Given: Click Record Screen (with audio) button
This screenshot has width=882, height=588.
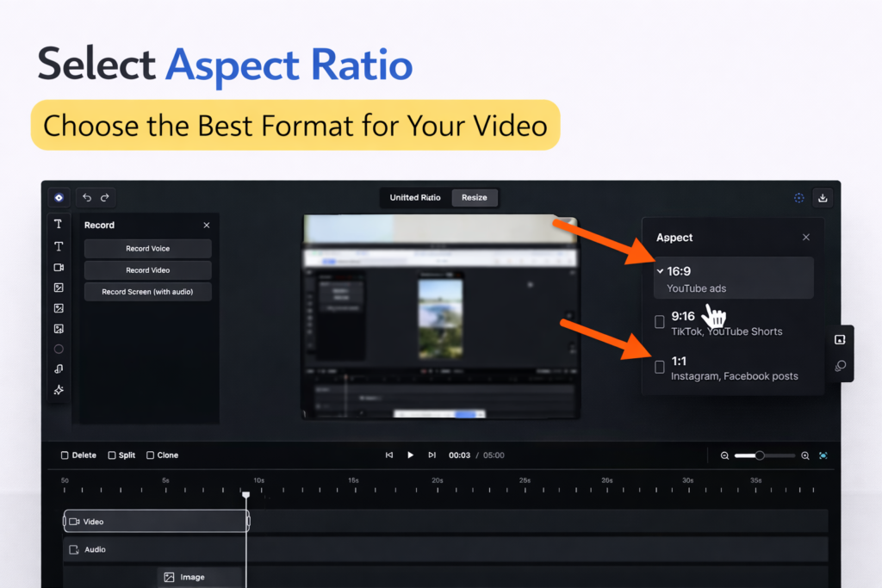Looking at the screenshot, I should click(x=147, y=292).
